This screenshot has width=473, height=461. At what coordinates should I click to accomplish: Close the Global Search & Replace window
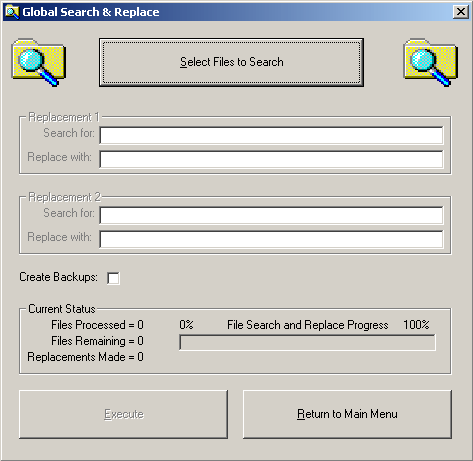click(x=461, y=12)
